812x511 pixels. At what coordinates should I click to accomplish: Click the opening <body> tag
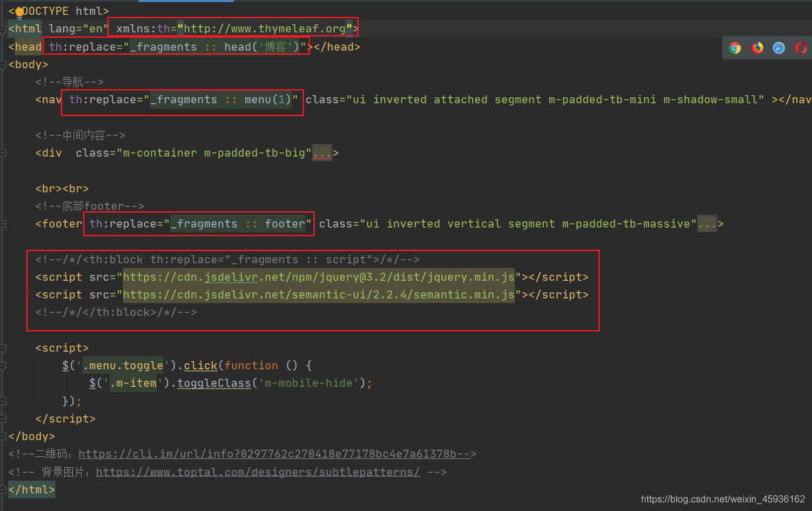click(28, 65)
